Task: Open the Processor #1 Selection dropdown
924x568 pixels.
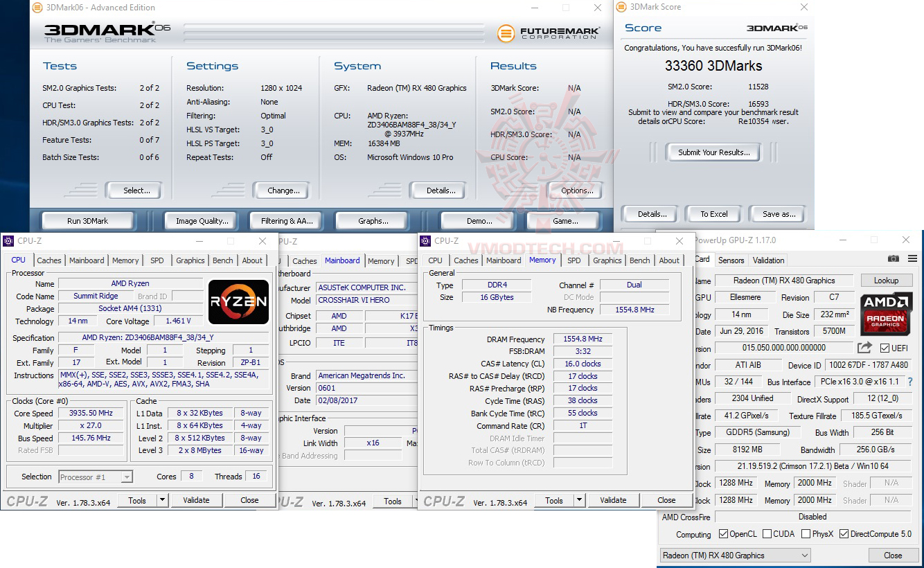Action: [96, 477]
